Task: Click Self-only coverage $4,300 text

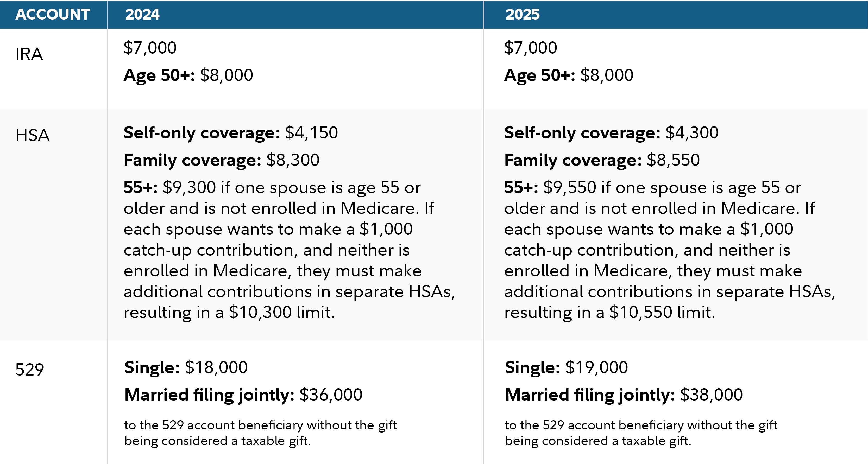Action: point(611,133)
